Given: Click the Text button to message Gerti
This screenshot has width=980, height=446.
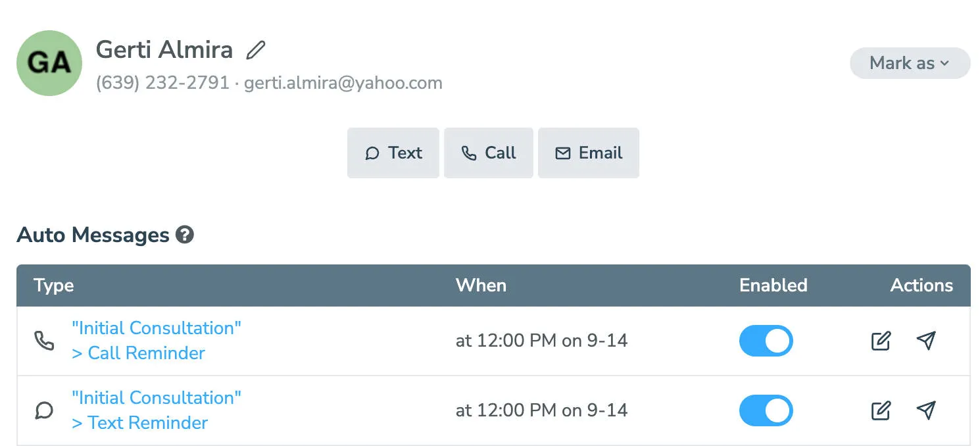Looking at the screenshot, I should point(393,153).
